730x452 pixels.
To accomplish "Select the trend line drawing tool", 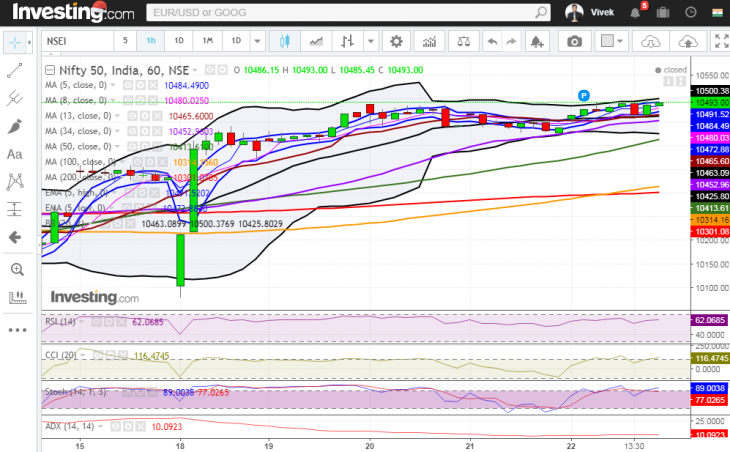I will pyautogui.click(x=14, y=71).
